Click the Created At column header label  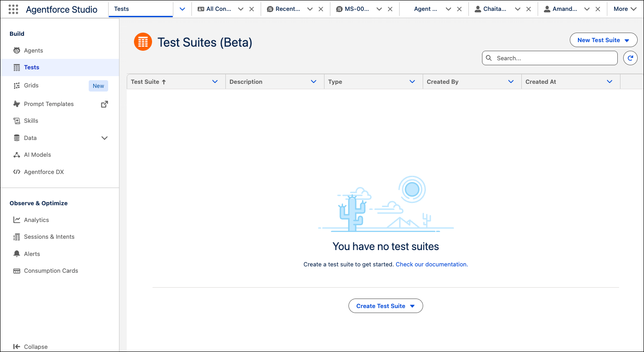(541, 82)
